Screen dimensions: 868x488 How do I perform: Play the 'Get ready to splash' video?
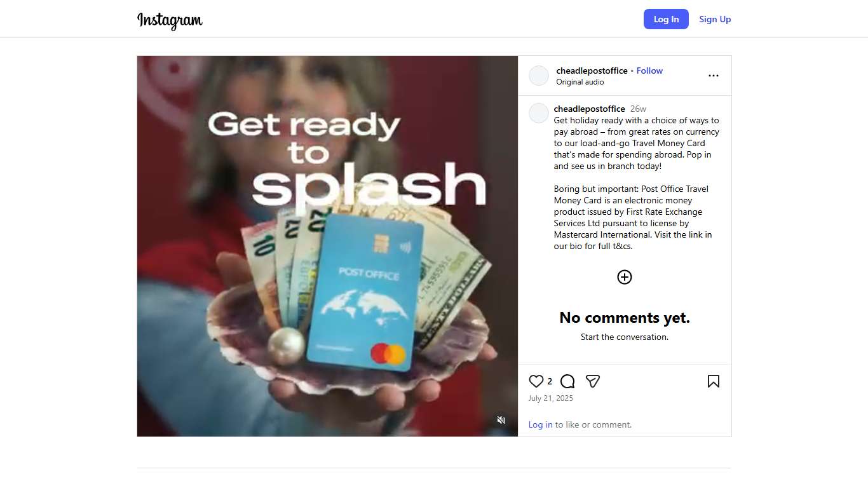(327, 246)
